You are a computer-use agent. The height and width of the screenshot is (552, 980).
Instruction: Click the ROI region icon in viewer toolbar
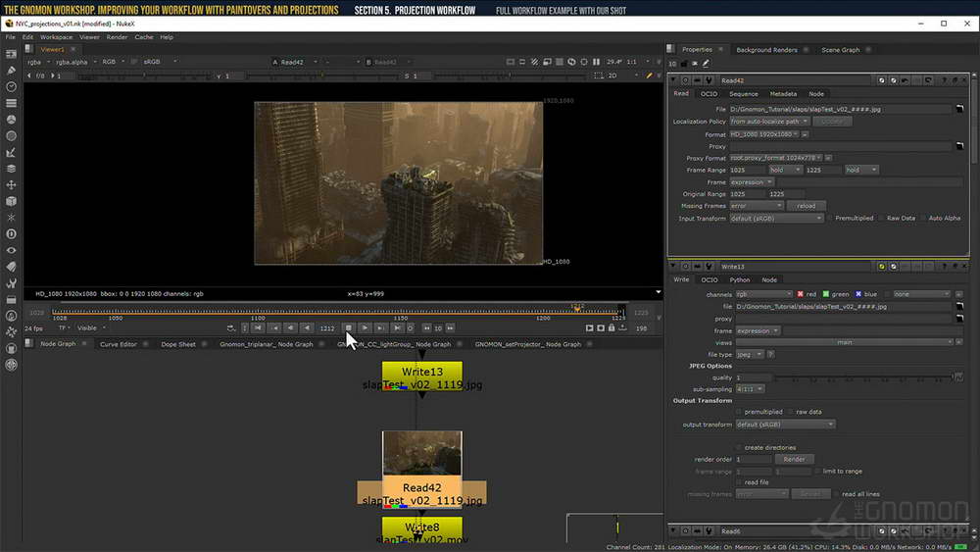click(598, 75)
